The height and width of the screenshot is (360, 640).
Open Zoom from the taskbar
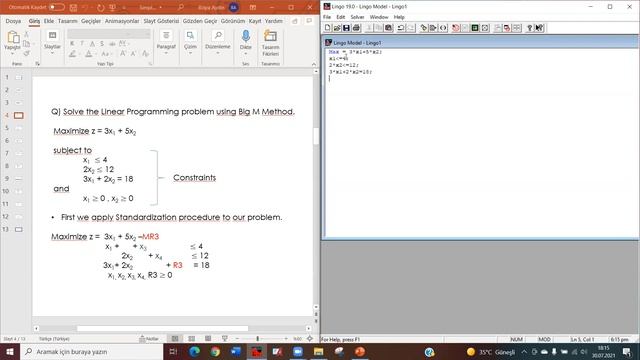tap(298, 351)
